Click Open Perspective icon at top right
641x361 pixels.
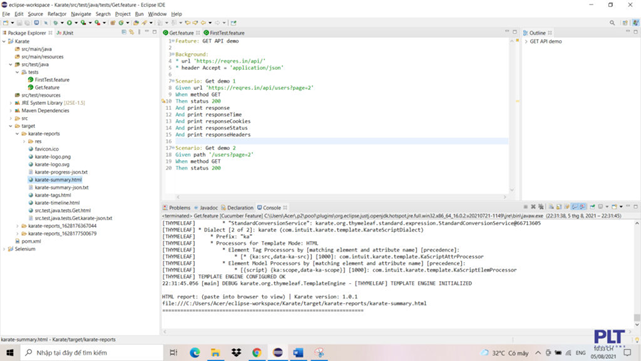[x=625, y=23]
